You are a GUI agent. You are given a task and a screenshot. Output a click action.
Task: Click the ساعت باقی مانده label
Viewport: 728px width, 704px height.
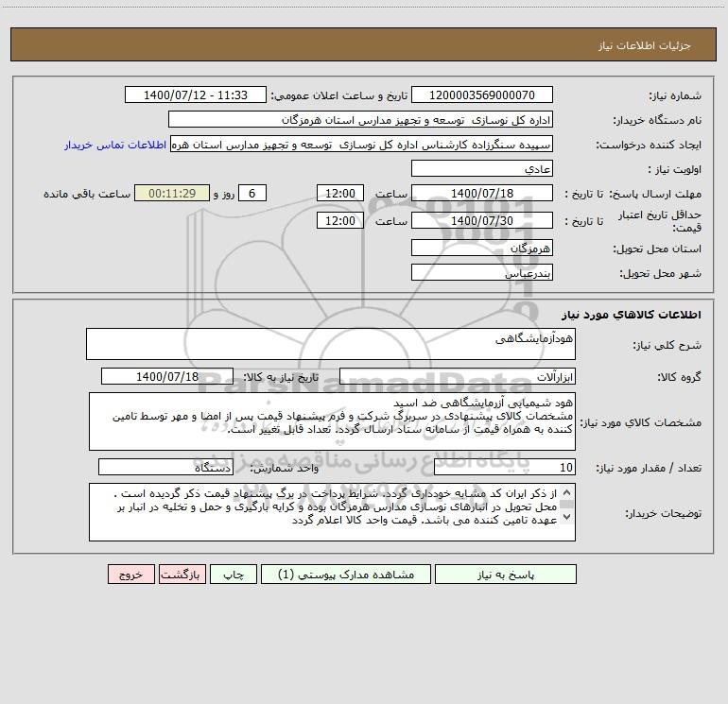(87, 194)
